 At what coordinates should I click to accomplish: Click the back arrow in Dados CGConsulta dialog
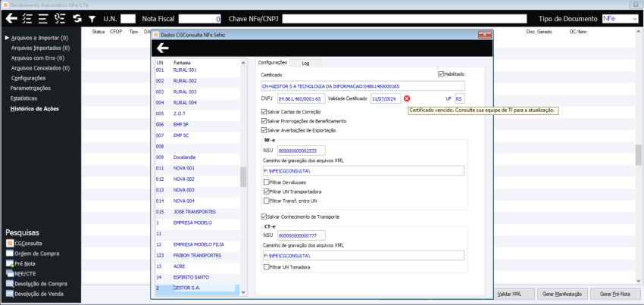[x=163, y=48]
